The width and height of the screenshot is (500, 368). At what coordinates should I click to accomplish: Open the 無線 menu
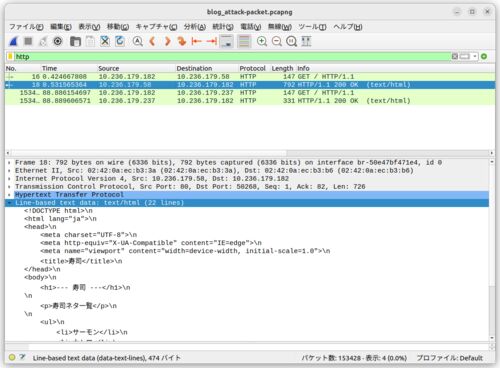[280, 27]
